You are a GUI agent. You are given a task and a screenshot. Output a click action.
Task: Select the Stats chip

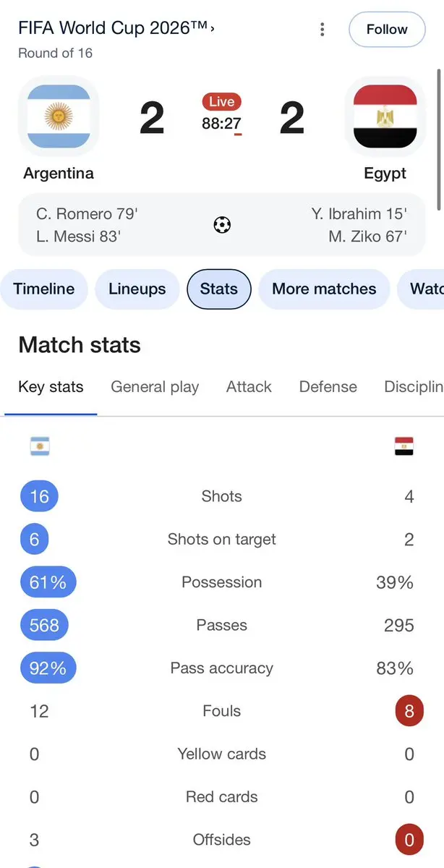pyautogui.click(x=219, y=289)
